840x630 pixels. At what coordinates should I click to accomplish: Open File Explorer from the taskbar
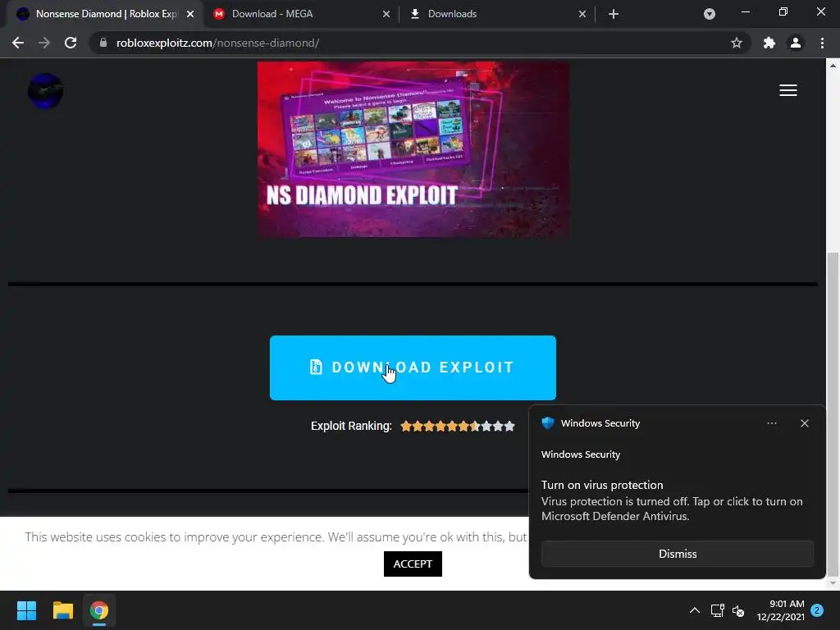(x=62, y=610)
